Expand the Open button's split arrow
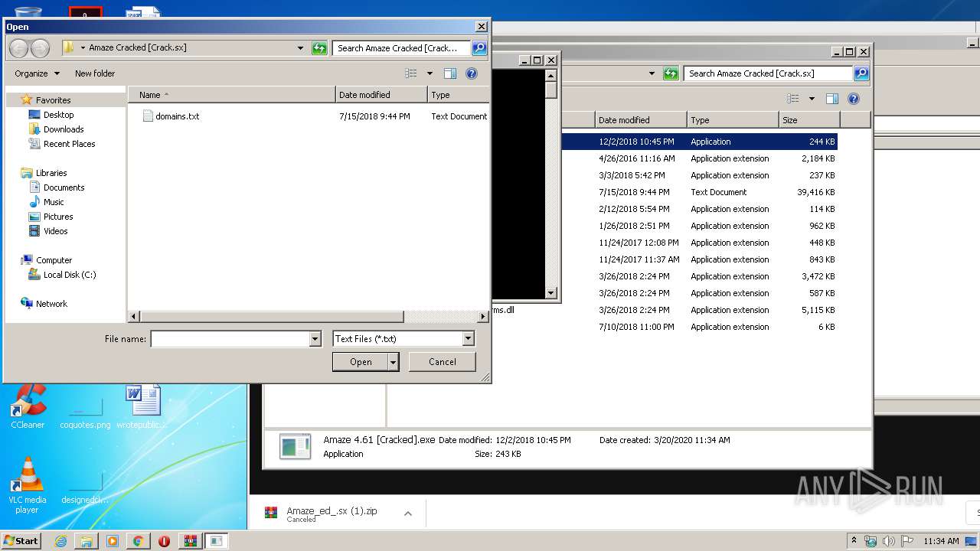This screenshot has height=551, width=980. coord(394,362)
